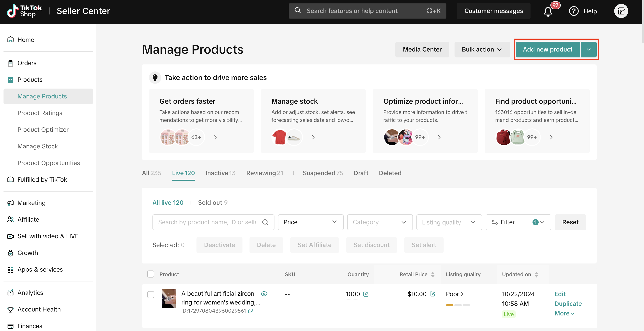The image size is (644, 331).
Task: Edit retail price $10.00 pencil icon
Action: 432,294
